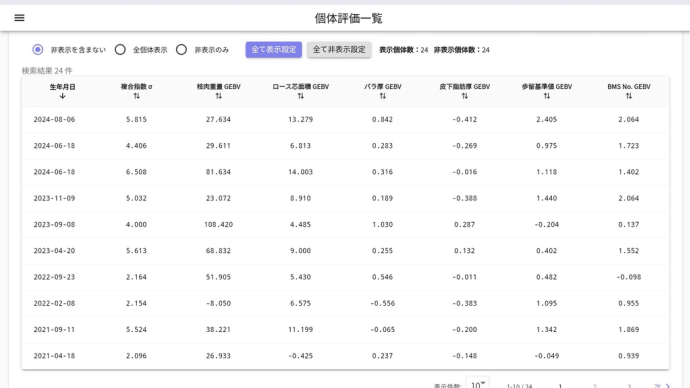Click the -0.204 yield standard value
This screenshot has height=388, width=690.
tap(547, 224)
